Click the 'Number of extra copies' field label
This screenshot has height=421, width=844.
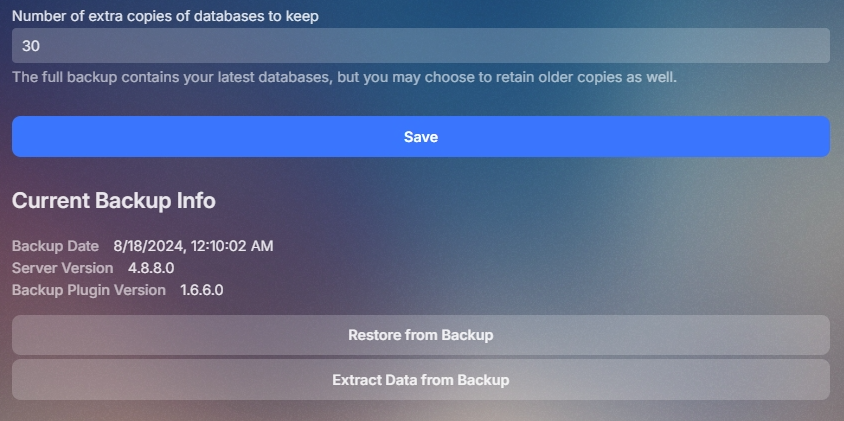[x=165, y=16]
